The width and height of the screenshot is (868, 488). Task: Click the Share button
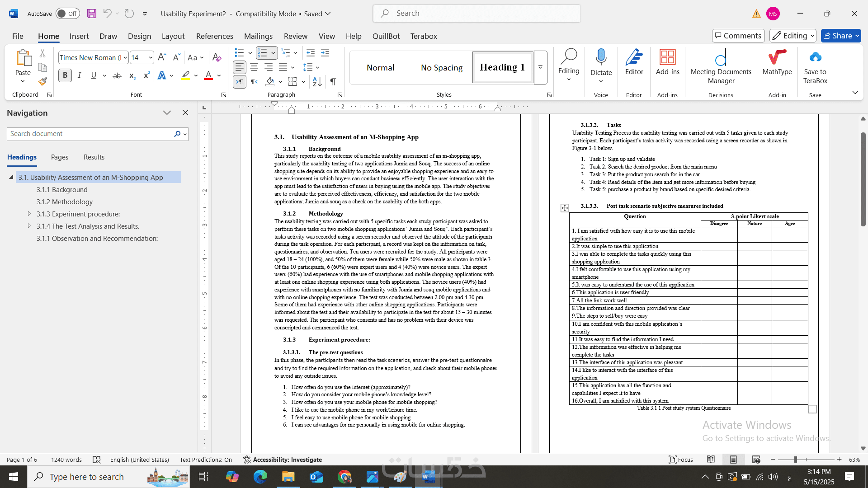[837, 36]
